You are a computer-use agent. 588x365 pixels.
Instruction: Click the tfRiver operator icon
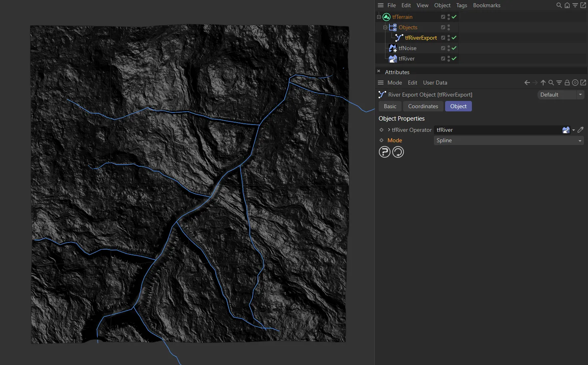(x=393, y=58)
